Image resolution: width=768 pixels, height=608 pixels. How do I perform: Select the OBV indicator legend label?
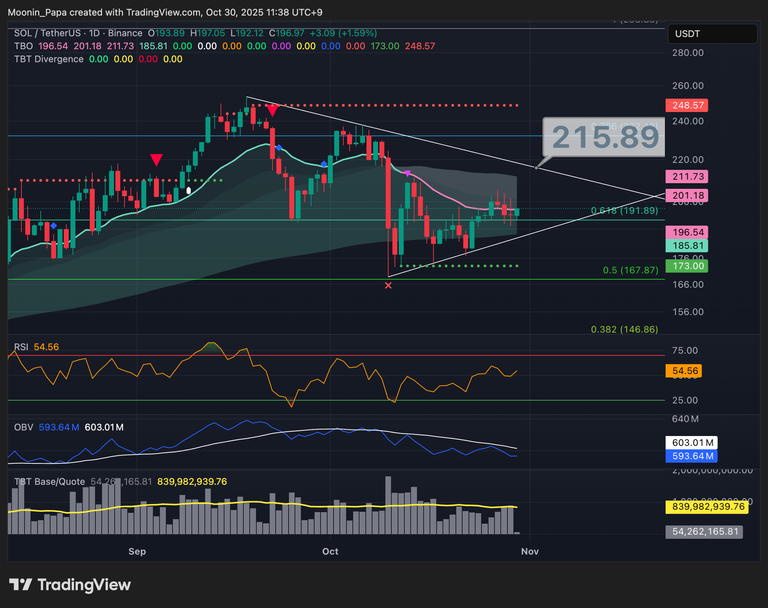[x=23, y=427]
